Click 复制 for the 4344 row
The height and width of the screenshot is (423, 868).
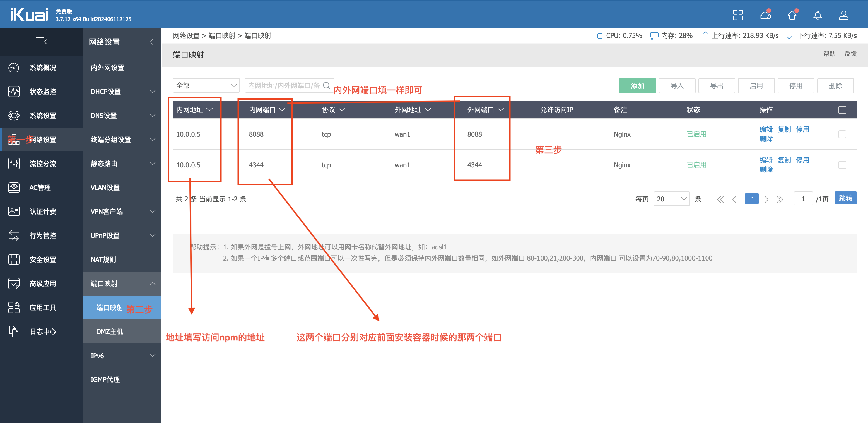coord(784,160)
